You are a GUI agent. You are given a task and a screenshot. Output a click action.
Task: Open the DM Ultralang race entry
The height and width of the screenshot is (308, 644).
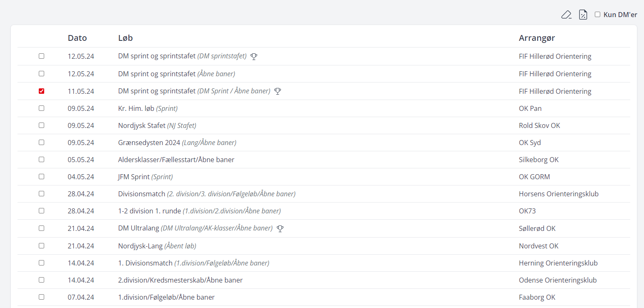point(138,228)
